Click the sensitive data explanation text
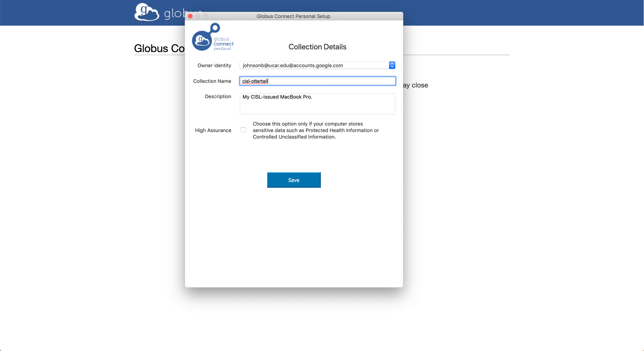This screenshot has width=644, height=351. coord(316,131)
